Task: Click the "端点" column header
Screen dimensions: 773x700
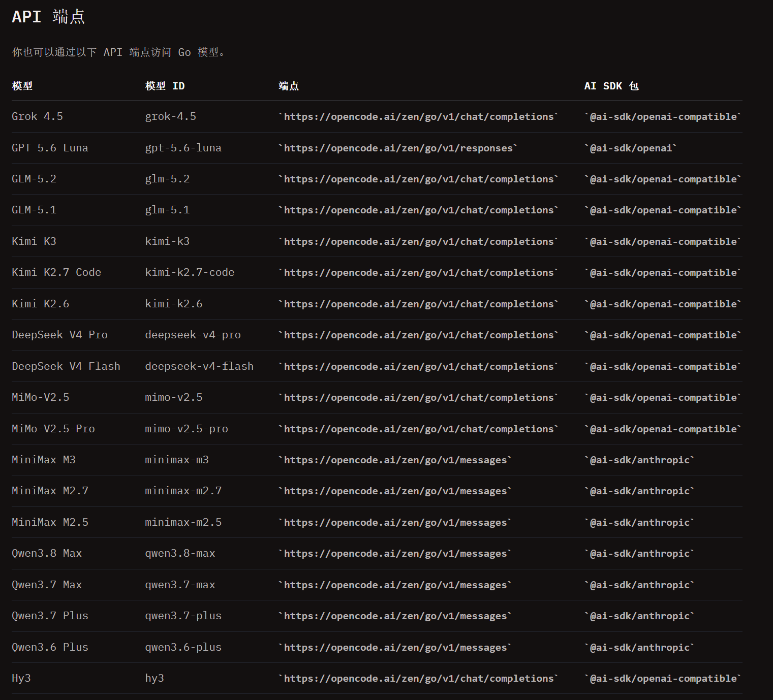Action: click(x=289, y=86)
